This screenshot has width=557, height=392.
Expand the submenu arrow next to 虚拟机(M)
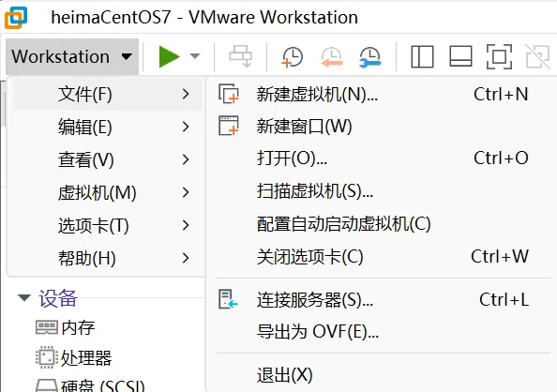click(x=186, y=192)
